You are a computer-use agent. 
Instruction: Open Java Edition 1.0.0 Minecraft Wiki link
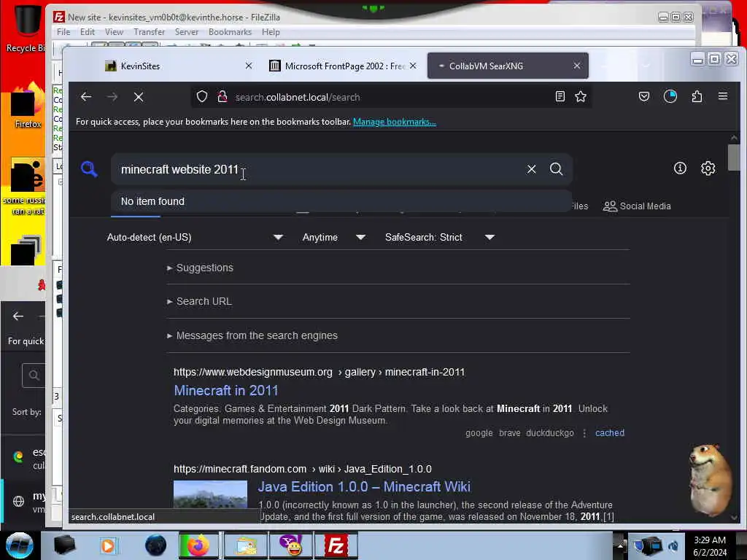pyautogui.click(x=364, y=486)
